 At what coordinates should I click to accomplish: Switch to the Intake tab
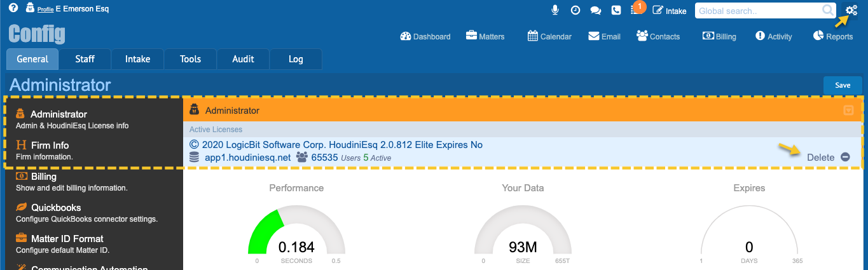138,59
